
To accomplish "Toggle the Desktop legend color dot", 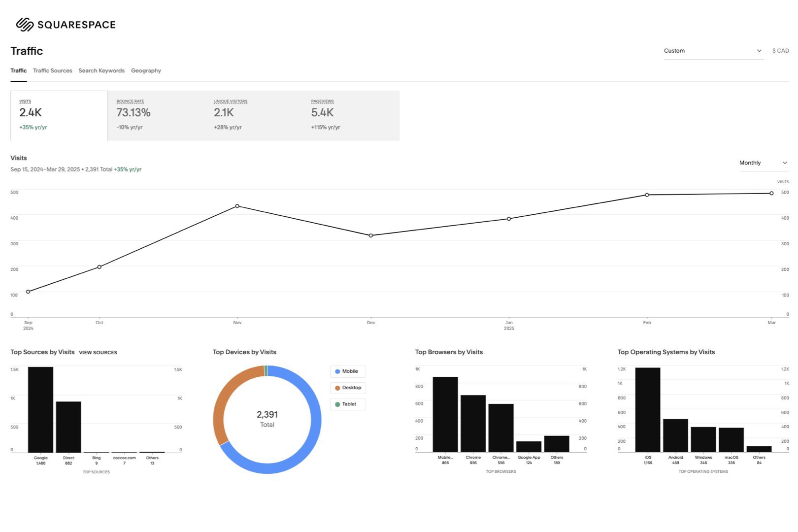I will pyautogui.click(x=337, y=388).
